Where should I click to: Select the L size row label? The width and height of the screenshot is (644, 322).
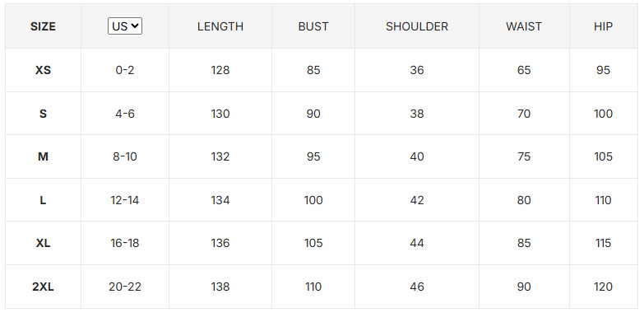coord(43,200)
